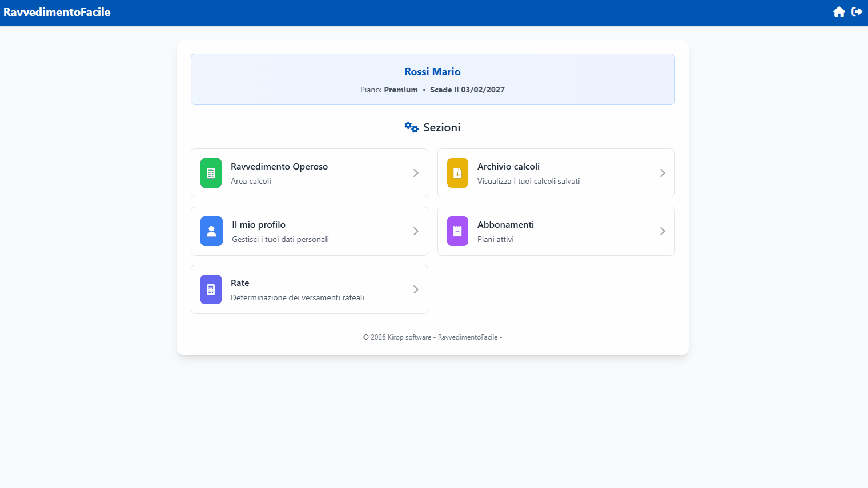The width and height of the screenshot is (868, 488).
Task: Click the chevron on the Rate card
Action: (416, 289)
